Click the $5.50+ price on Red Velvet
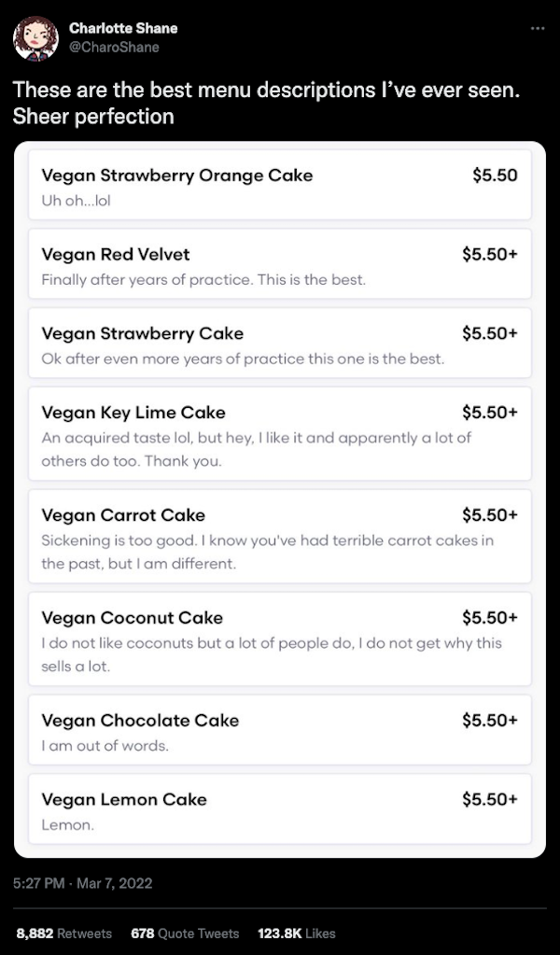Screen dimensions: 560x955 [490, 255]
